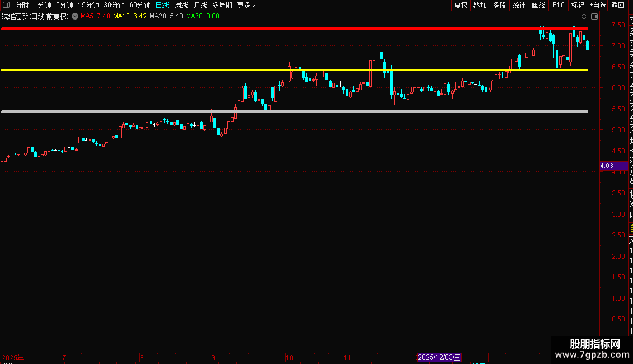The height and width of the screenshot is (364, 633).
Task: Select the green line at chart bottom
Action: [276, 340]
